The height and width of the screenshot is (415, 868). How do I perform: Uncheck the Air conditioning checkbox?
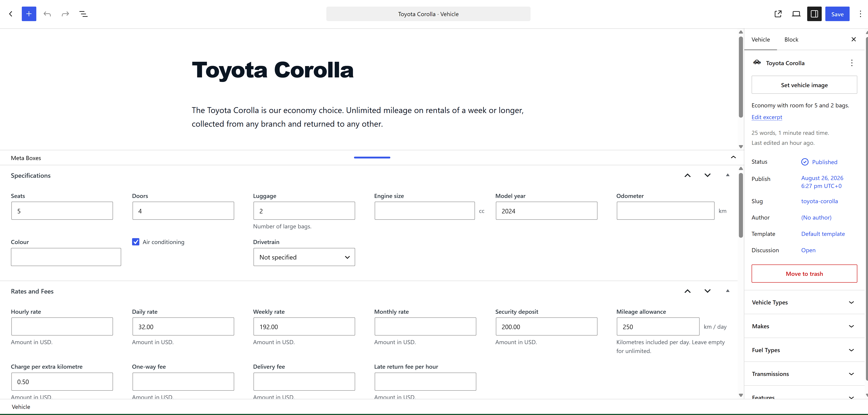click(136, 242)
